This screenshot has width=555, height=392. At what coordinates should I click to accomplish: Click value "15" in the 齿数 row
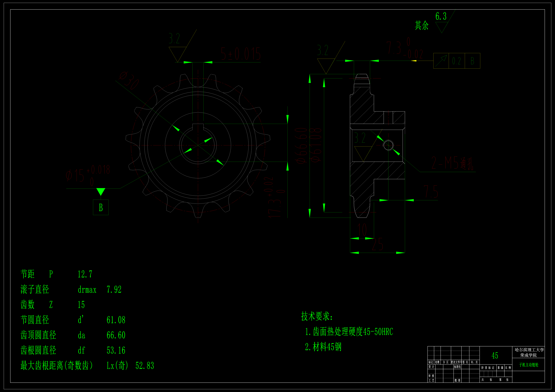81,305
